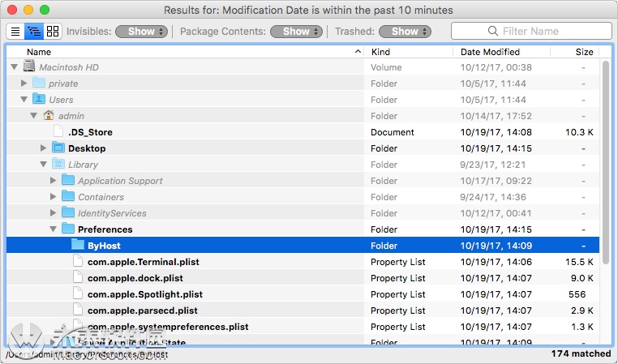Select the Desktop folder name
The height and width of the screenshot is (364, 618).
pyautogui.click(x=87, y=148)
